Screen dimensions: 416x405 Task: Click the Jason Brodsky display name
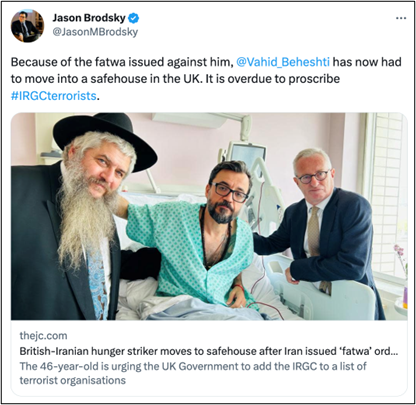(89, 18)
